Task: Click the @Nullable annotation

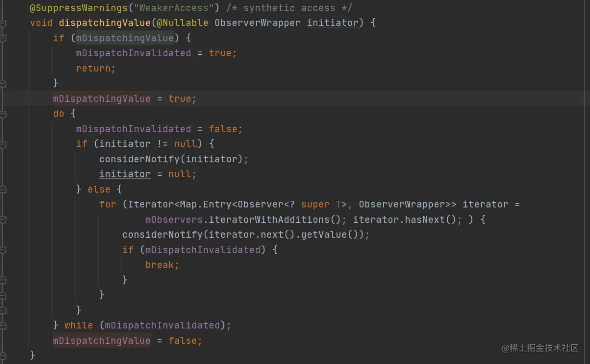Action: pos(183,23)
